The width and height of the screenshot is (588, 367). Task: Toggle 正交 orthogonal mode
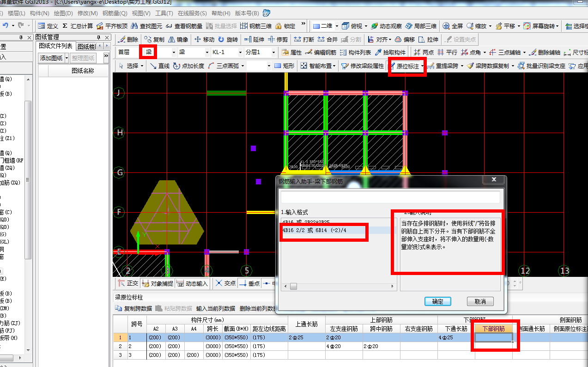[x=128, y=283]
